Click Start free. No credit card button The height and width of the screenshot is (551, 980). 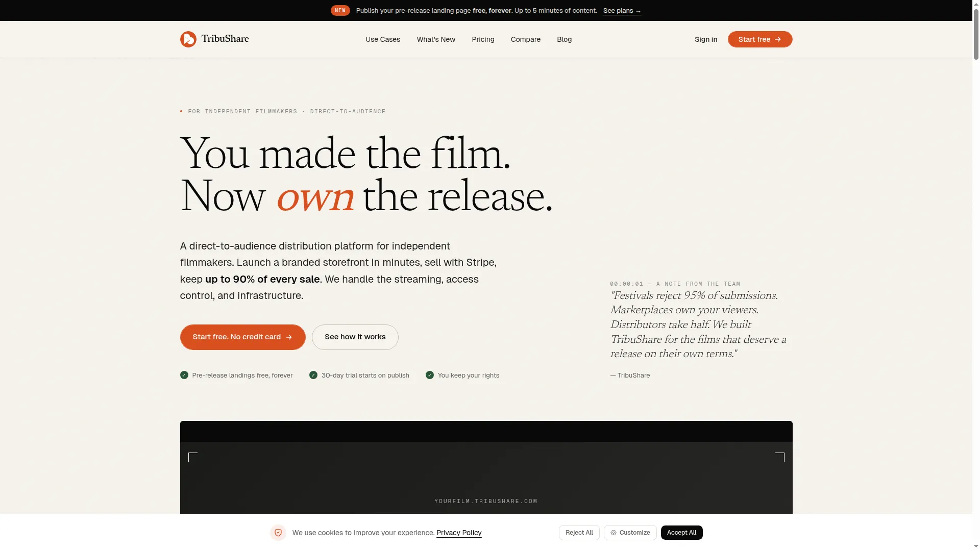243,337
